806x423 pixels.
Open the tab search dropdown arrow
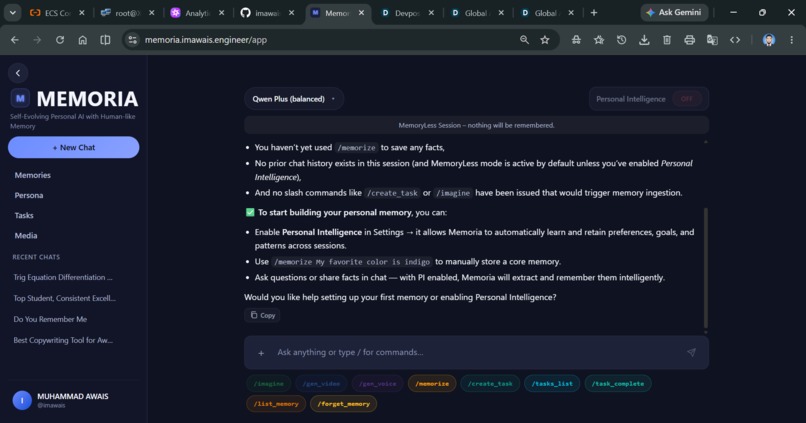coord(12,13)
